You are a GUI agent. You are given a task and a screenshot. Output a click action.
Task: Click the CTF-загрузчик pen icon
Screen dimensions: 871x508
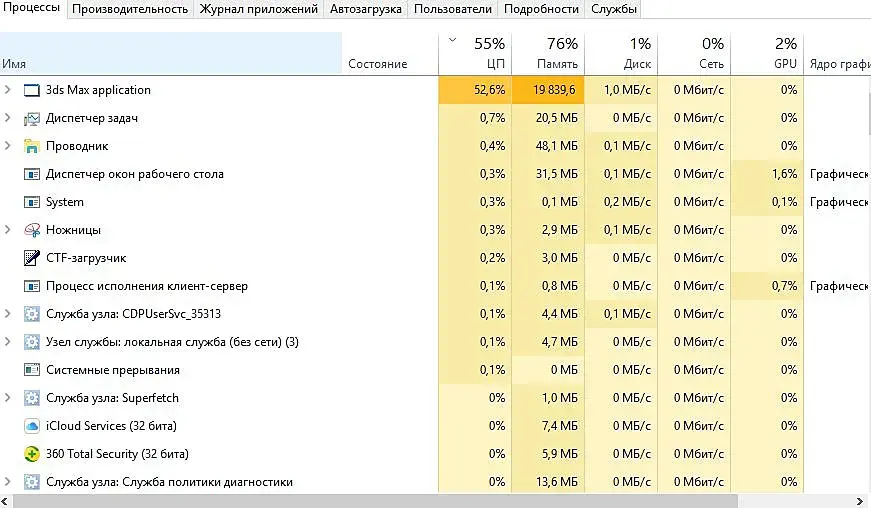(x=32, y=258)
